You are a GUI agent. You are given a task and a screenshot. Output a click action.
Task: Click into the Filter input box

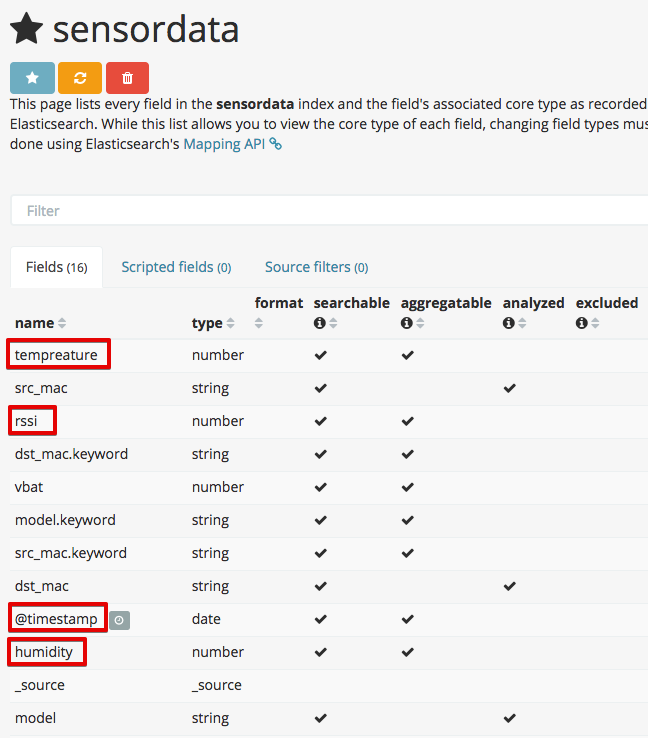pyautogui.click(x=329, y=210)
